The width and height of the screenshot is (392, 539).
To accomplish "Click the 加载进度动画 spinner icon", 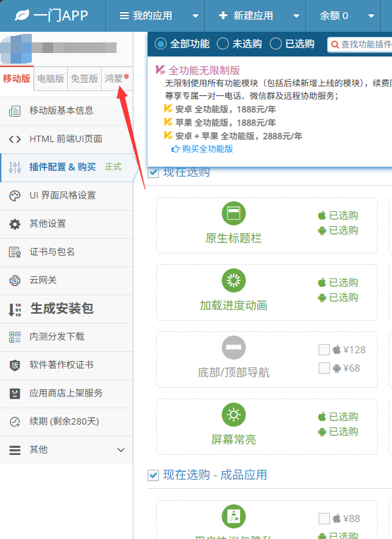I will tap(234, 280).
